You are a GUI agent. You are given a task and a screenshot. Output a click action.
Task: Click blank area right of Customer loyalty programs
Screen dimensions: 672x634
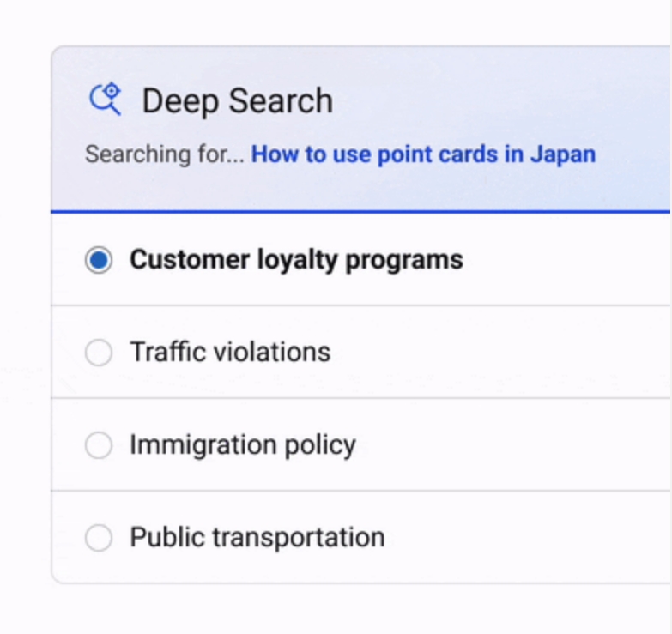coord(566,260)
